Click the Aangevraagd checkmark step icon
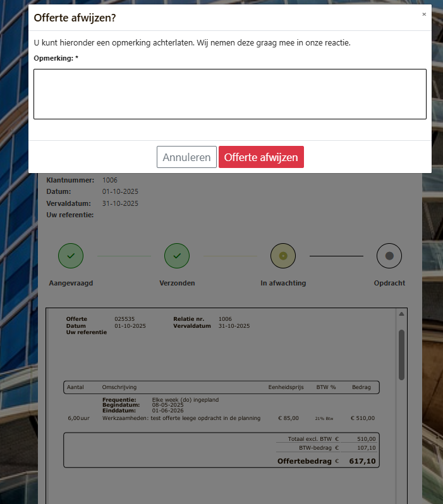This screenshot has width=443, height=504. pos(71,256)
